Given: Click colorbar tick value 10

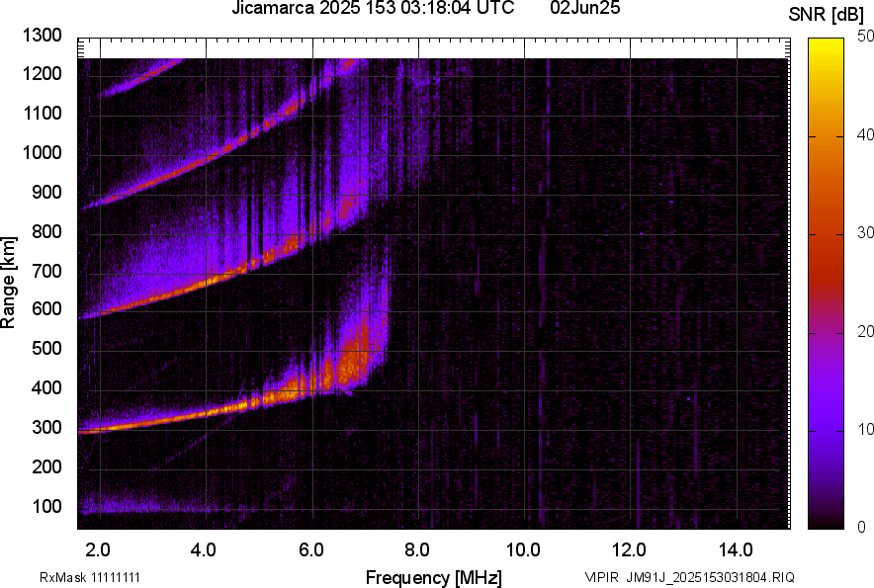Looking at the screenshot, I should pyautogui.click(x=866, y=429).
